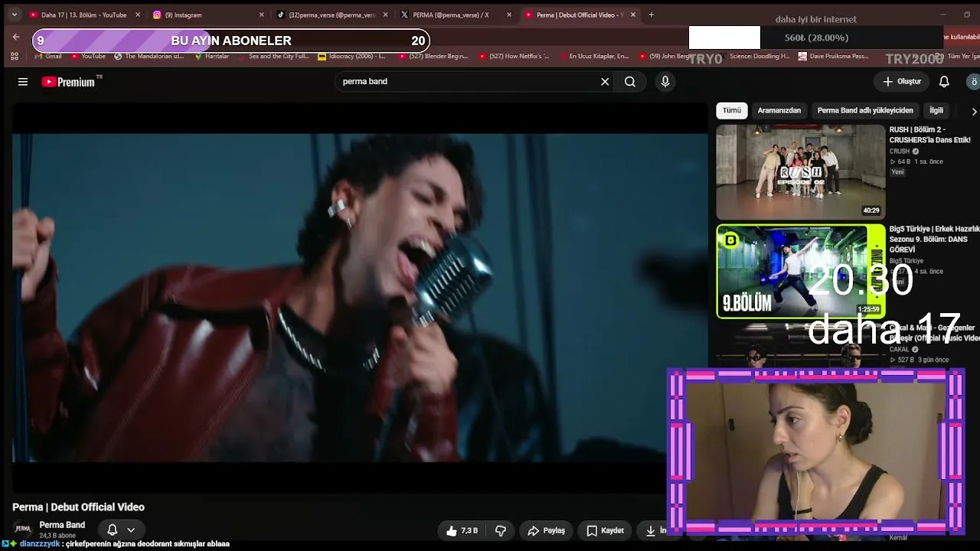Image resolution: width=980 pixels, height=551 pixels.
Task: Close the Instagram tab
Action: click(261, 15)
